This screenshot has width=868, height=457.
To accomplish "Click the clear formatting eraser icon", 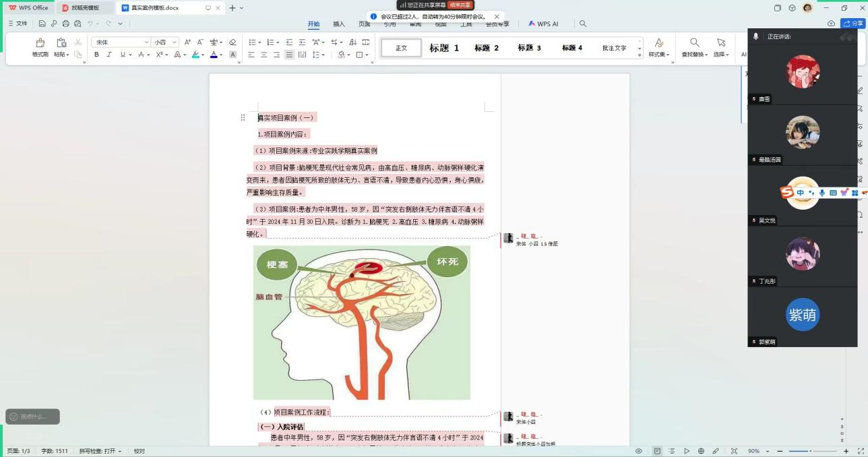I will [232, 42].
